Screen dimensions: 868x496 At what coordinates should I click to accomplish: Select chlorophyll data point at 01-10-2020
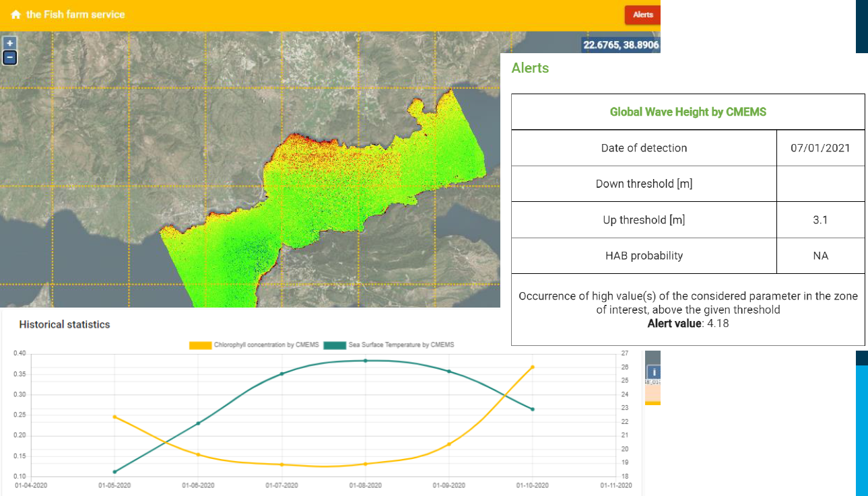[x=533, y=367]
